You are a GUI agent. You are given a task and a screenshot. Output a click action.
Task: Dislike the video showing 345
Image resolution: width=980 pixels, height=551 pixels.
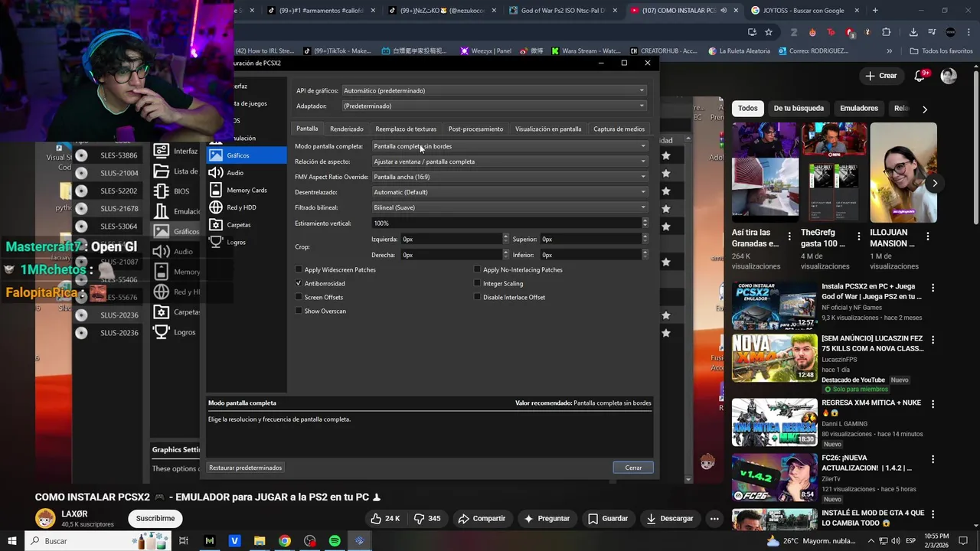(427, 518)
